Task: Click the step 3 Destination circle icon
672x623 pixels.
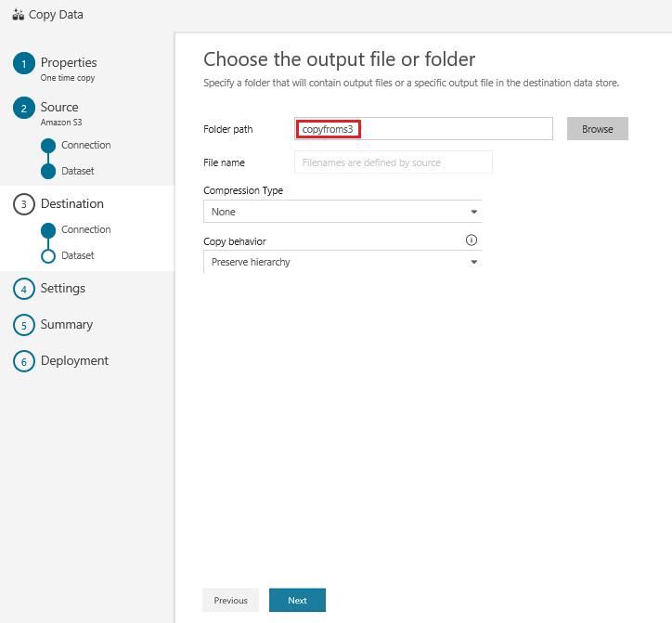Action: [24, 205]
